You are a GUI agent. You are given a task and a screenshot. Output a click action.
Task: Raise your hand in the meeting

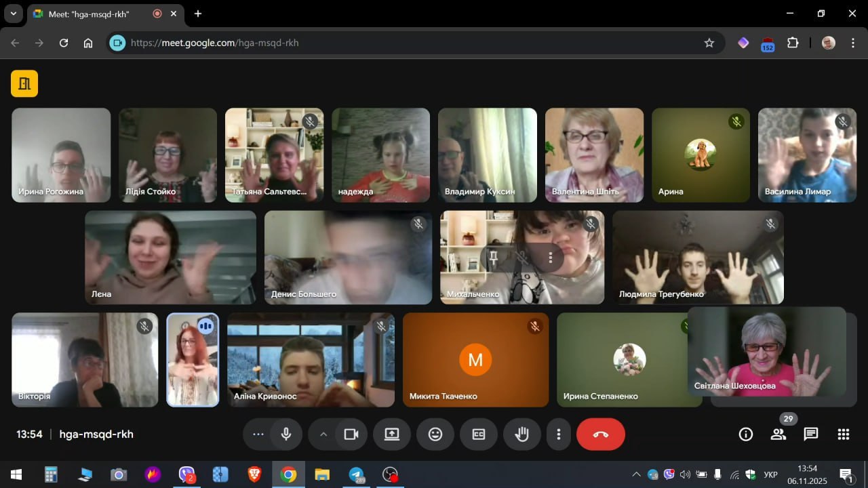tap(521, 434)
